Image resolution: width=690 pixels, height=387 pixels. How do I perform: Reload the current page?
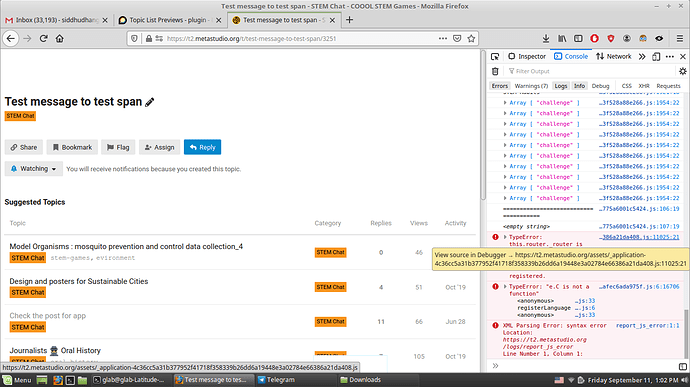pos(43,39)
